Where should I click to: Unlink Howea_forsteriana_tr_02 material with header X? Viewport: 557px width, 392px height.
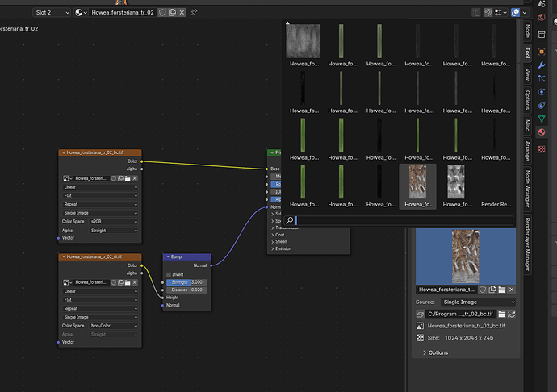pos(182,12)
